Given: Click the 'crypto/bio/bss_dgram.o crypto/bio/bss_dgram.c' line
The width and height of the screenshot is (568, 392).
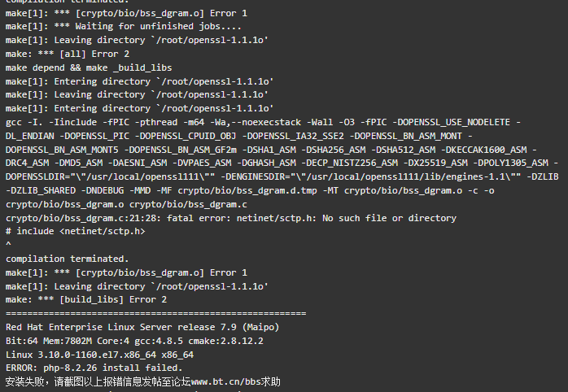Looking at the screenshot, I should [126, 204].
